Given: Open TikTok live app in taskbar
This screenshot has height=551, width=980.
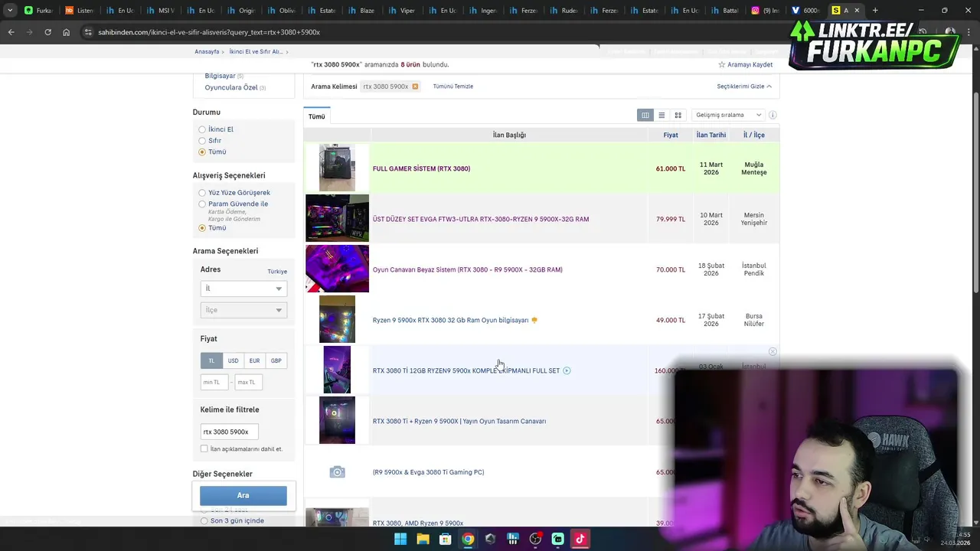Looking at the screenshot, I should pos(580,539).
